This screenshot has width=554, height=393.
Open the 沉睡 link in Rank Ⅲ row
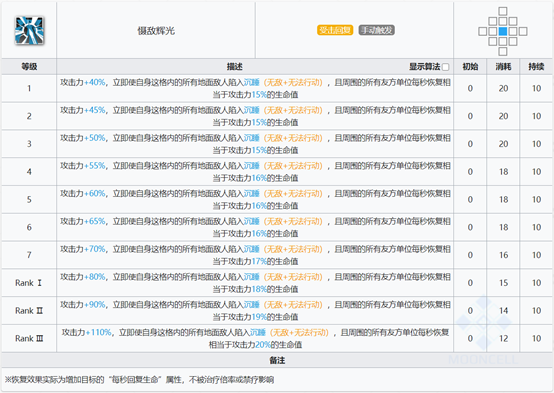[x=258, y=332]
